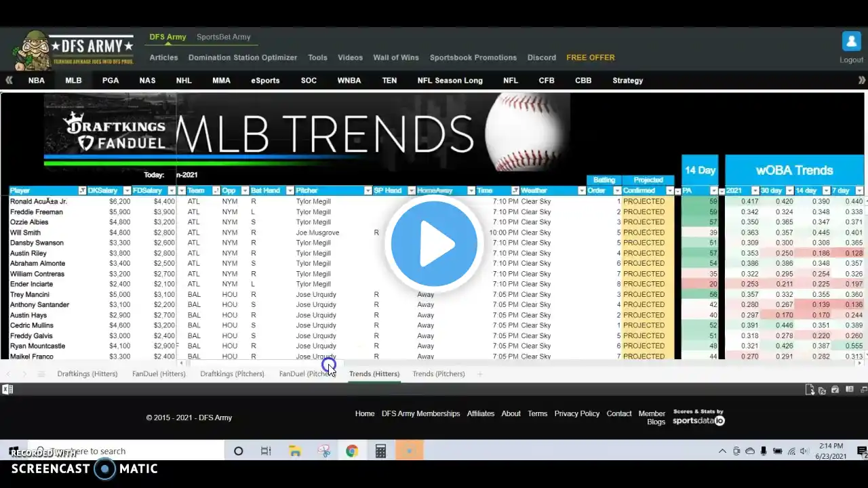Open Domination Station Optimizer menu

(x=243, y=58)
